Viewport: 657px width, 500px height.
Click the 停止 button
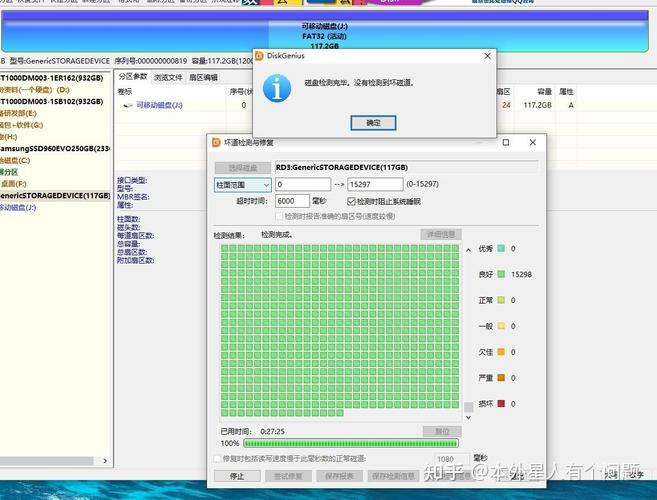(x=237, y=476)
